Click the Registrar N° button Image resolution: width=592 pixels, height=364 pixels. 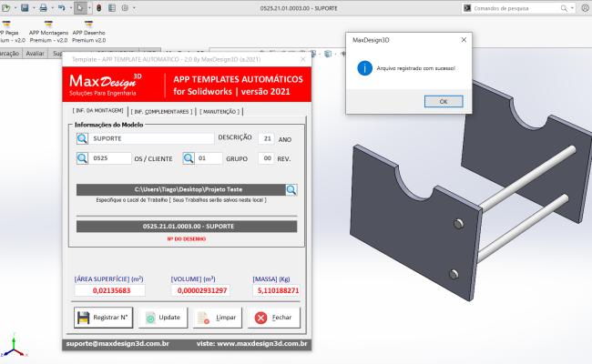click(x=102, y=318)
